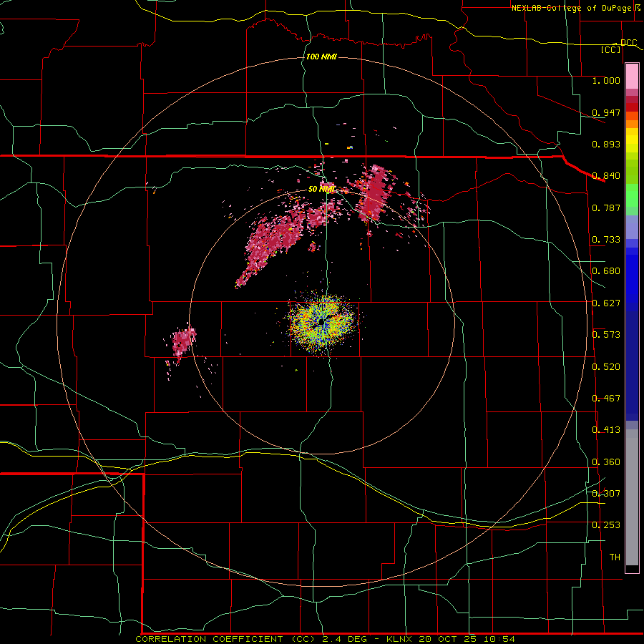Pick the light pink color bar segment
Screen dimensions: 644x644
click(x=632, y=77)
